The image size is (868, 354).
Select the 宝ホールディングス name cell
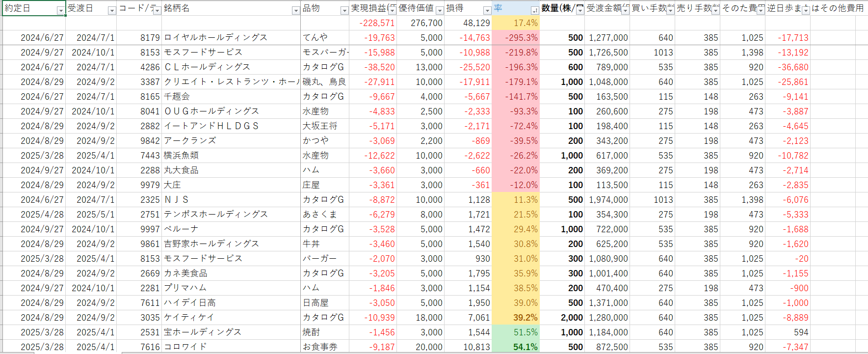pyautogui.click(x=231, y=332)
